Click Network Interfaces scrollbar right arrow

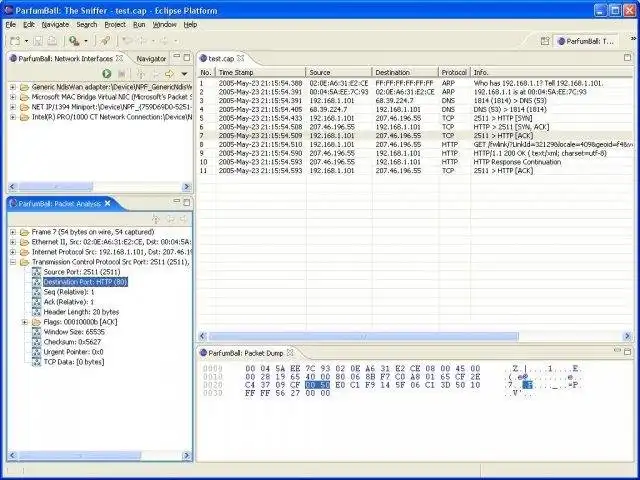[x=187, y=187]
